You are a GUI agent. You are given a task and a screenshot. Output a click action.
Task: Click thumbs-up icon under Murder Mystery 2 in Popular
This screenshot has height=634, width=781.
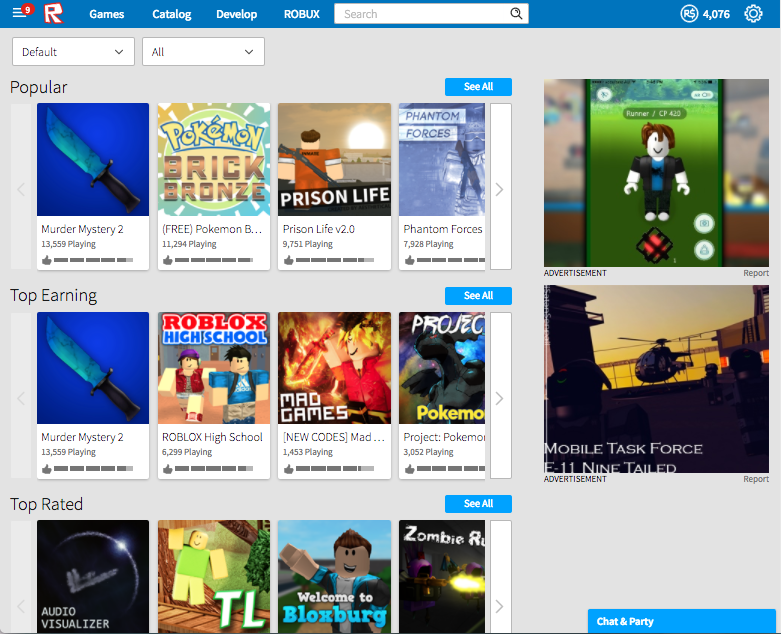[x=47, y=260]
